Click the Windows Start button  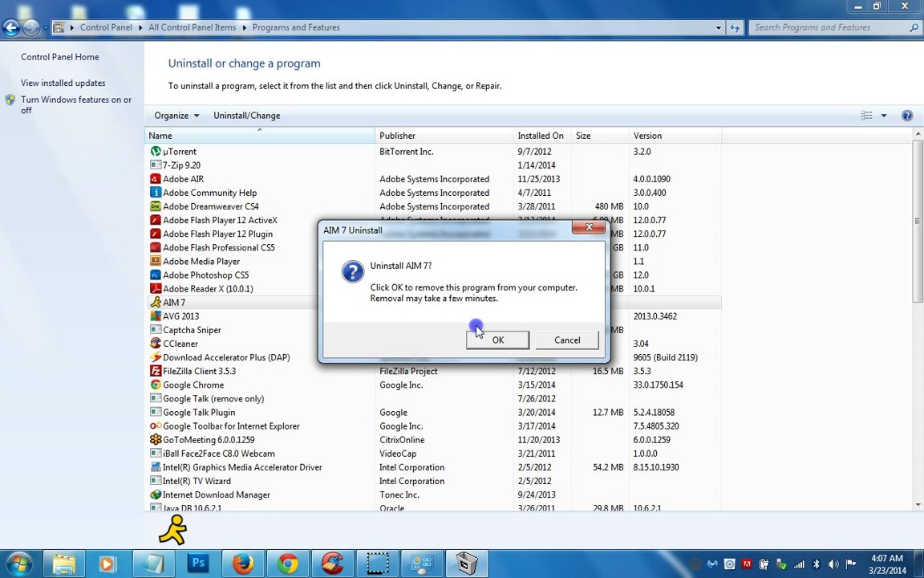click(19, 564)
